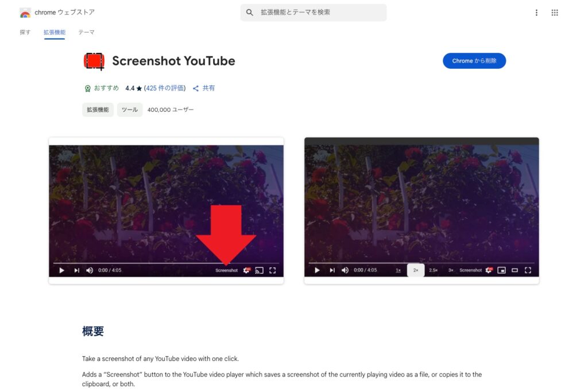Click play icon in first preview screenshot
Image resolution: width=588 pixels, height=389 pixels.
(62, 270)
